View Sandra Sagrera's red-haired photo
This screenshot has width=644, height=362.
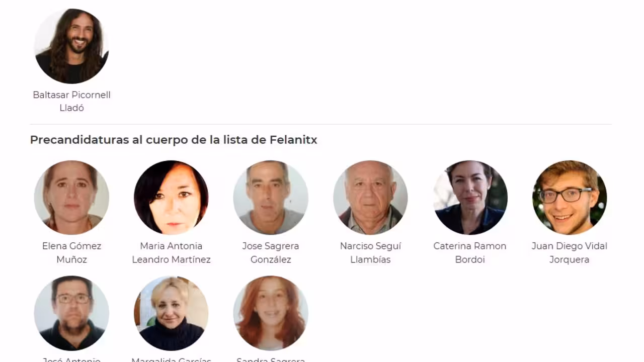271,313
